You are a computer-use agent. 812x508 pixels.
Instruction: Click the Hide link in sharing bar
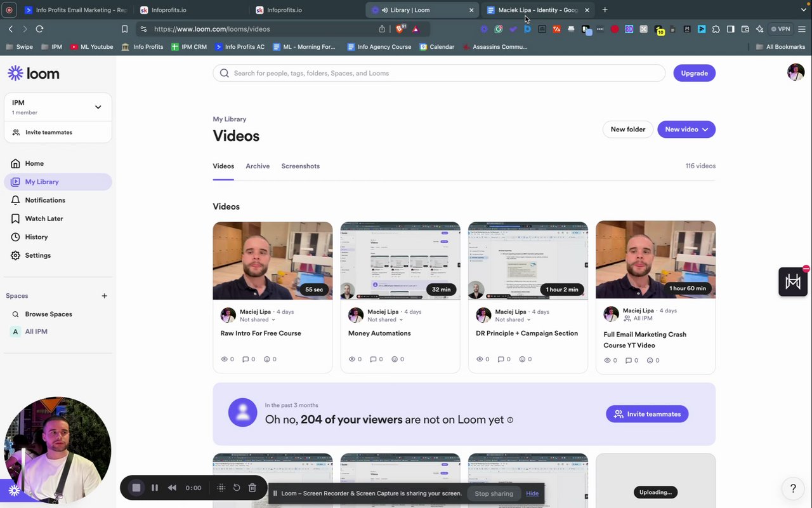tap(532, 493)
